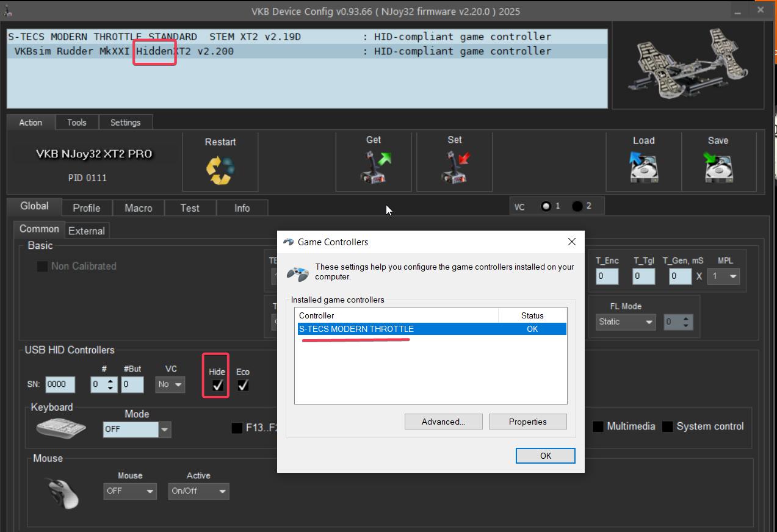Click VKB NJoy32 XT2 PRO label
This screenshot has height=532, width=777.
click(94, 154)
